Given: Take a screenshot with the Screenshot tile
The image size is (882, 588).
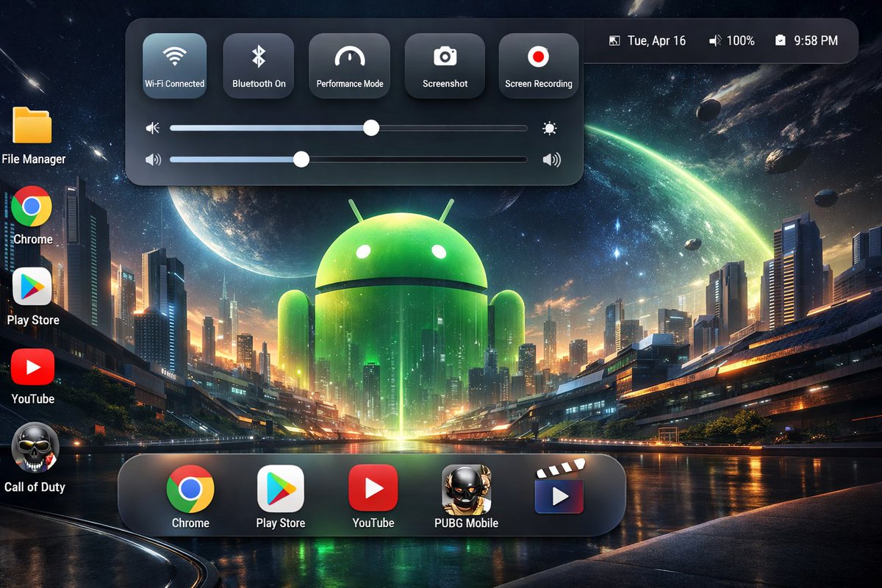Looking at the screenshot, I should (x=445, y=65).
